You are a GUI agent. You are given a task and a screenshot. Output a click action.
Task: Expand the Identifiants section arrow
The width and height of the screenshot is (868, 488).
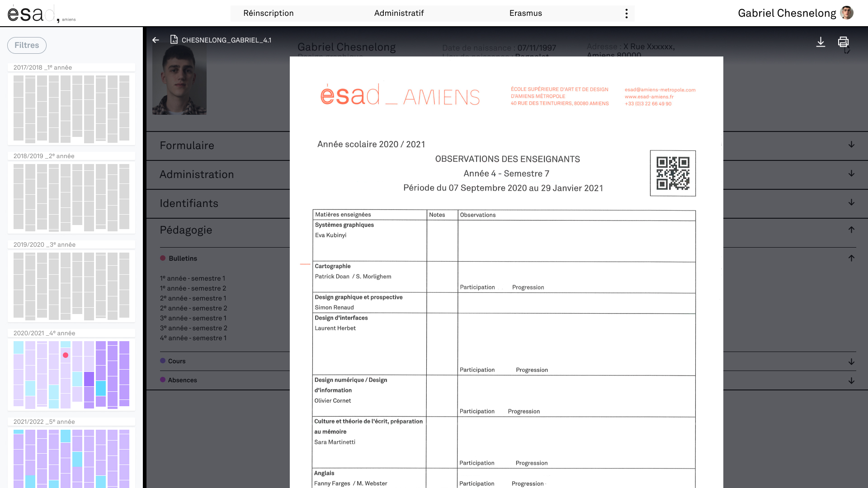[851, 202]
